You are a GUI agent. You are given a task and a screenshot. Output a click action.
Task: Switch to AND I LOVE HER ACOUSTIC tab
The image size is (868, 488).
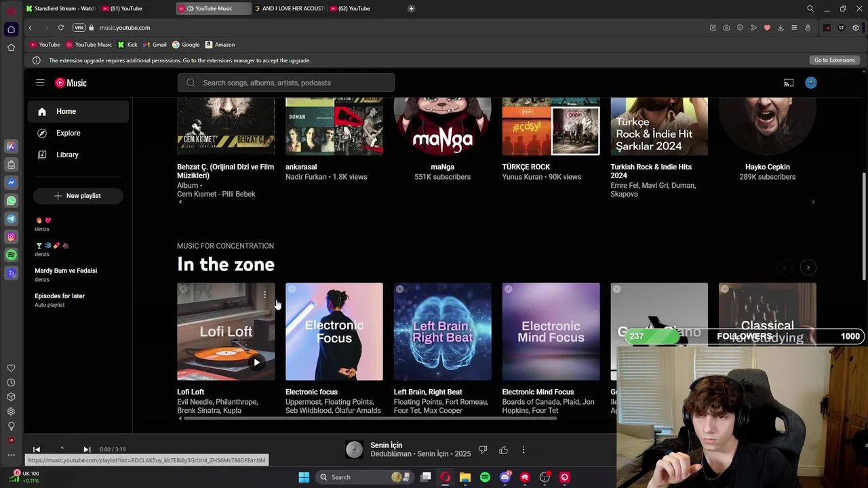[x=289, y=8]
